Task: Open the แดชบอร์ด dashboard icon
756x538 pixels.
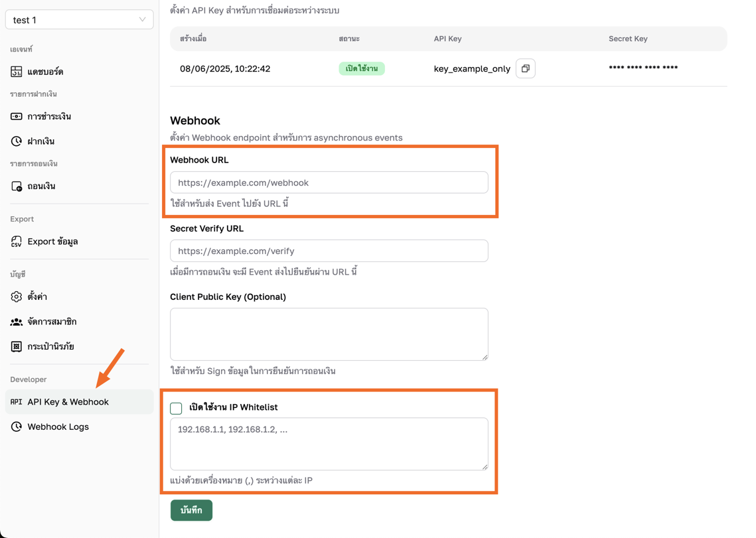Action: tap(17, 70)
